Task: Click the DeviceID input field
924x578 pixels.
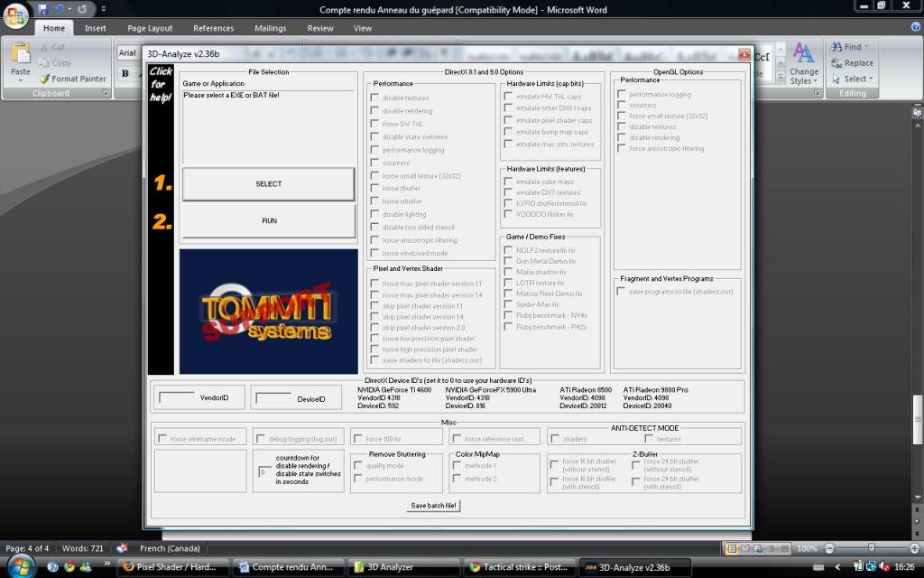Action: (273, 397)
